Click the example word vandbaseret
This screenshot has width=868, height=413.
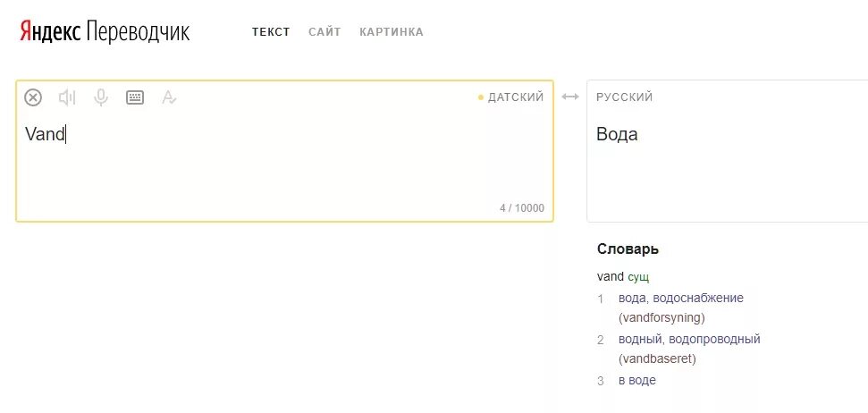point(657,358)
